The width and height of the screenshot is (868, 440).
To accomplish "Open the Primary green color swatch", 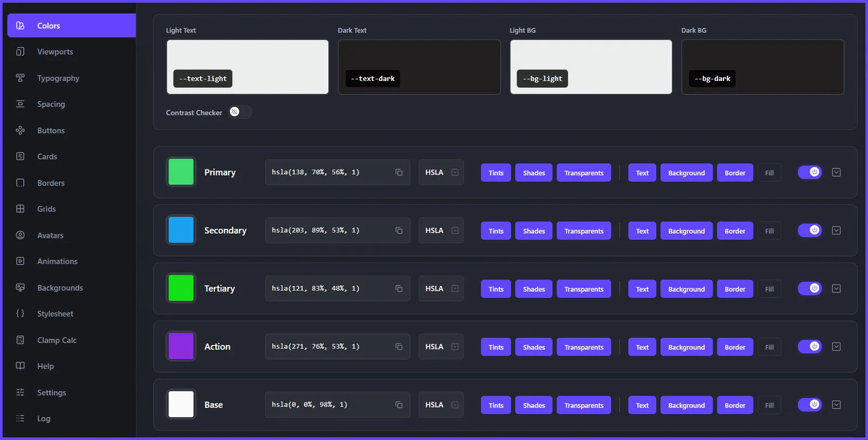I will [x=181, y=172].
